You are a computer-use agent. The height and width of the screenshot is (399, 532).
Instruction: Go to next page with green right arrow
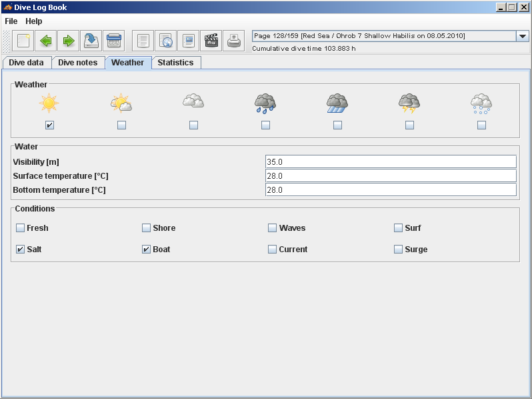click(x=68, y=41)
